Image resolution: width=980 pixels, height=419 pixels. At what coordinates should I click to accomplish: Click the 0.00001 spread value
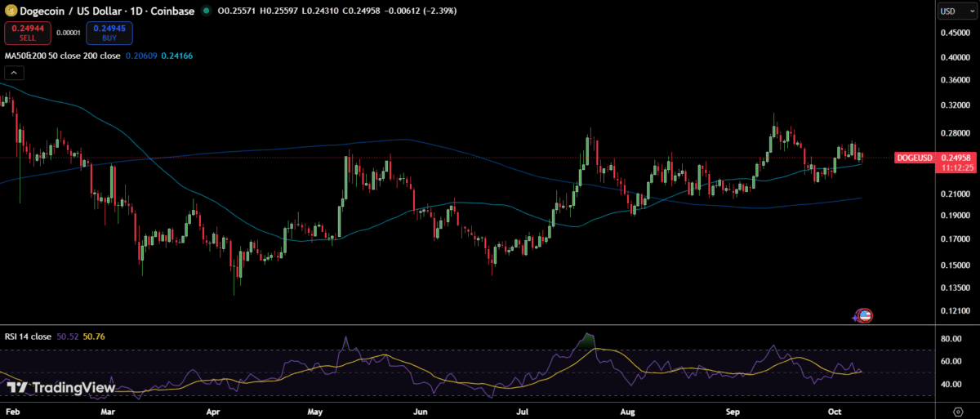point(68,33)
